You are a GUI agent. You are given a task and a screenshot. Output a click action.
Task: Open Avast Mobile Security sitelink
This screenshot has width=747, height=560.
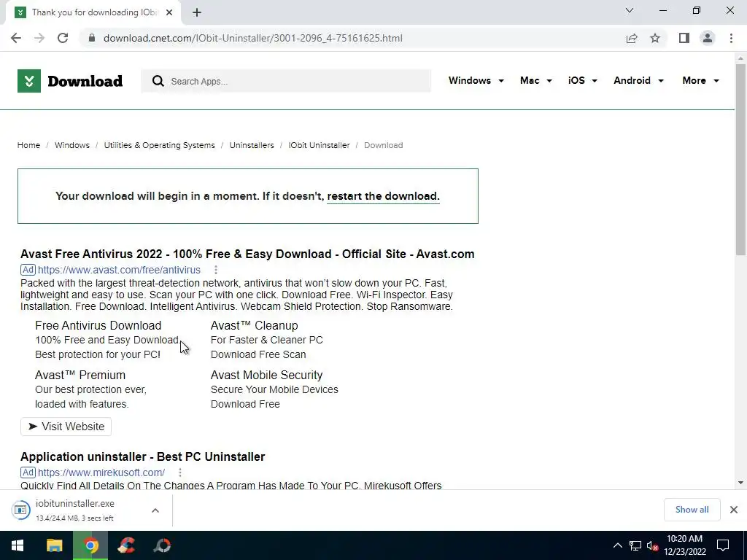pyautogui.click(x=267, y=376)
